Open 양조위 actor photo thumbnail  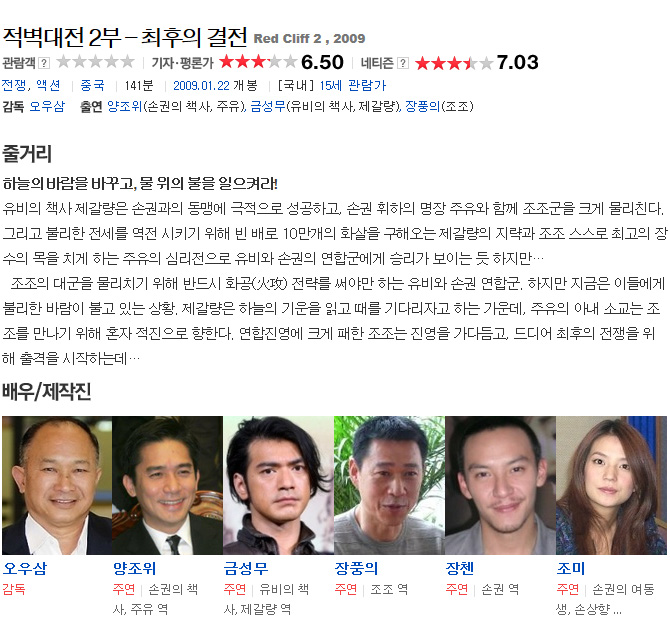point(168,485)
